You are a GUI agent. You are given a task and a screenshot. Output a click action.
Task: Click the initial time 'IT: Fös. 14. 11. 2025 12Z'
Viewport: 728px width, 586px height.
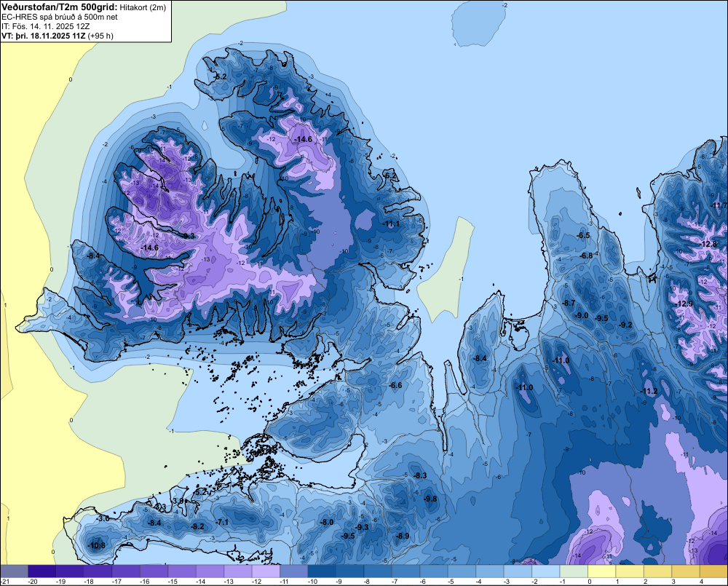coord(45,26)
